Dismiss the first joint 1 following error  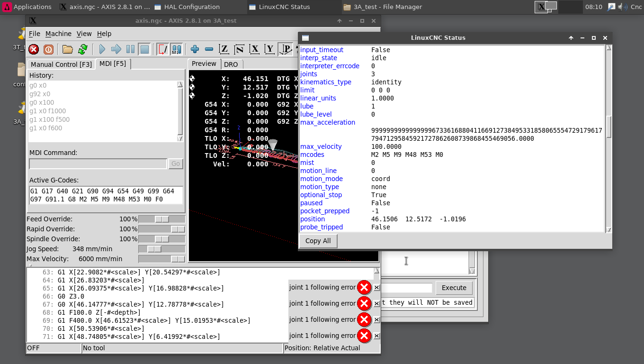coord(376,287)
